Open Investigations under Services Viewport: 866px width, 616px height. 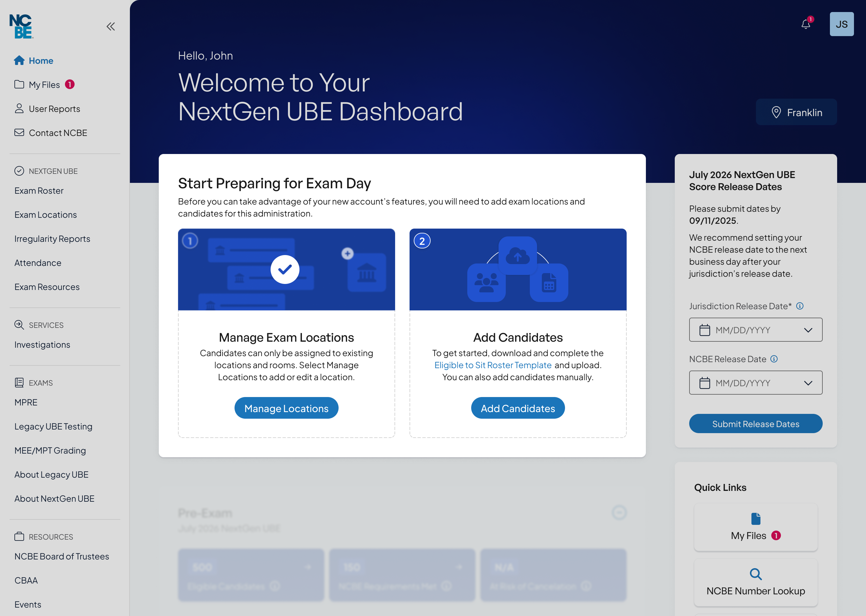click(x=42, y=345)
